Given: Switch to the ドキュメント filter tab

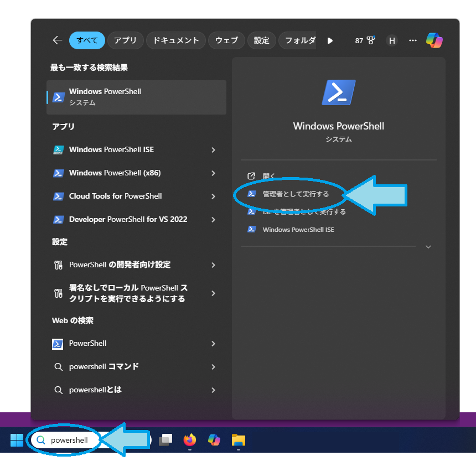Looking at the screenshot, I should pos(176,40).
